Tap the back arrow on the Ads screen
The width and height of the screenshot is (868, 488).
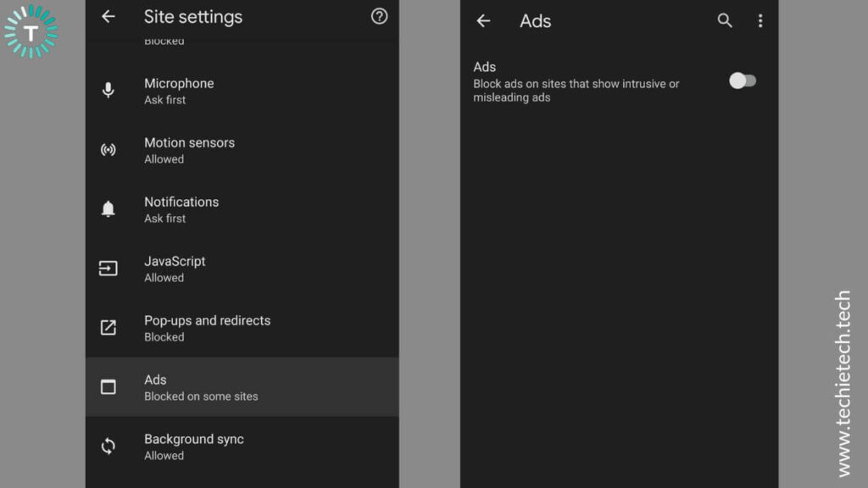(483, 20)
